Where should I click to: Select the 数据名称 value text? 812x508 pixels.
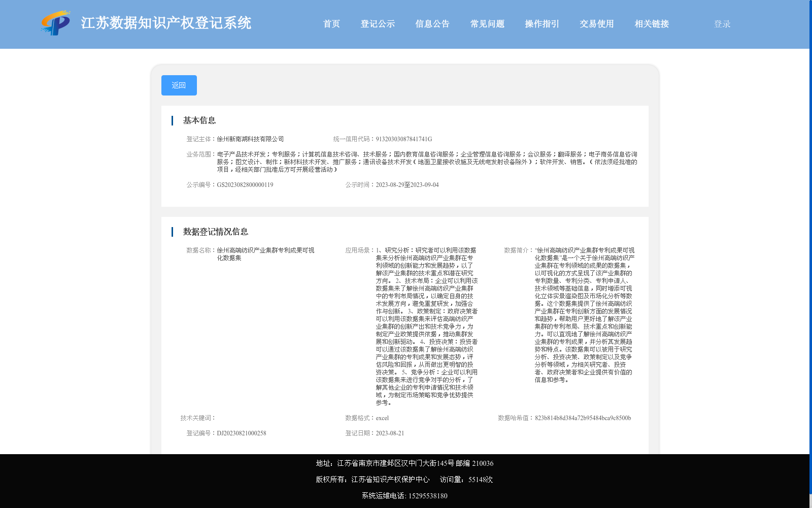click(265, 254)
